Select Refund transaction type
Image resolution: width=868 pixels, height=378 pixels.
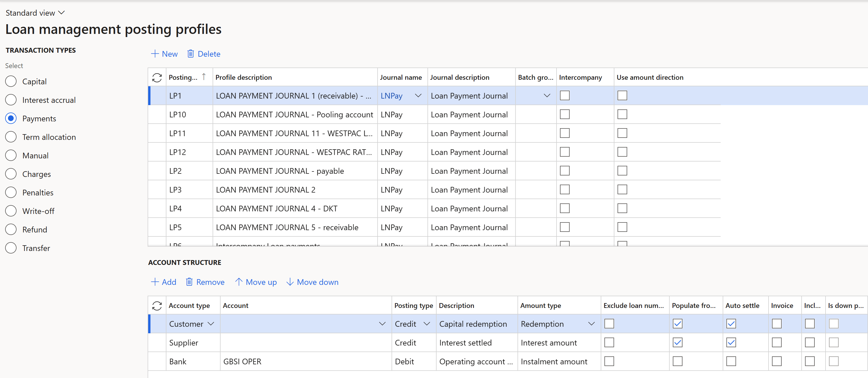click(x=11, y=229)
